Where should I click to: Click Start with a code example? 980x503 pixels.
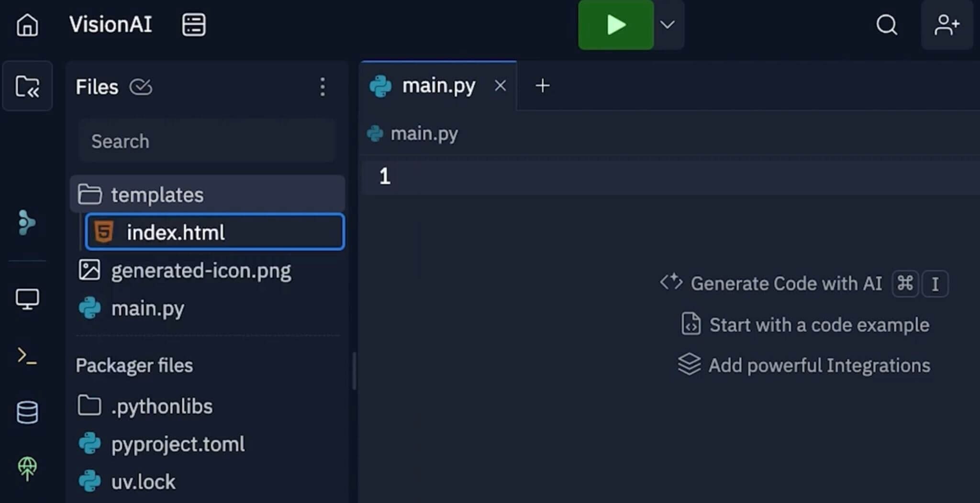click(x=819, y=325)
